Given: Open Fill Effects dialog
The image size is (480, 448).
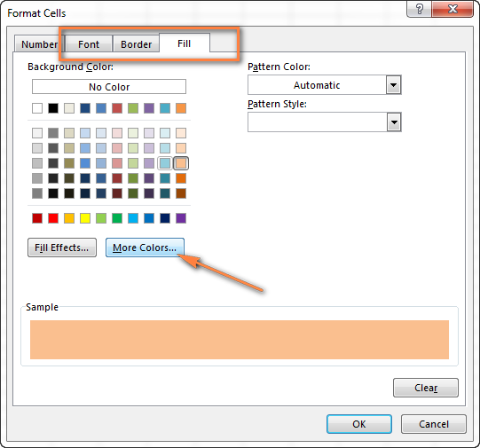Looking at the screenshot, I should pos(62,248).
